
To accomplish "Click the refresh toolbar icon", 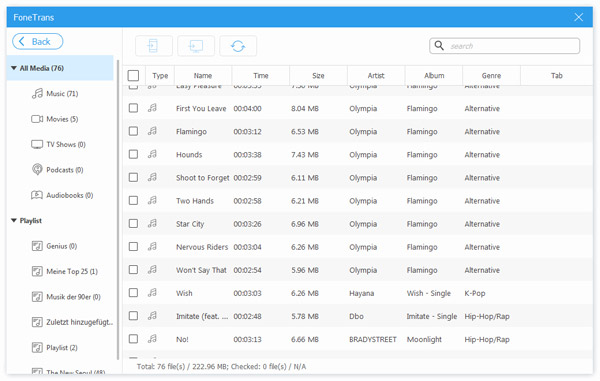I will 238,46.
